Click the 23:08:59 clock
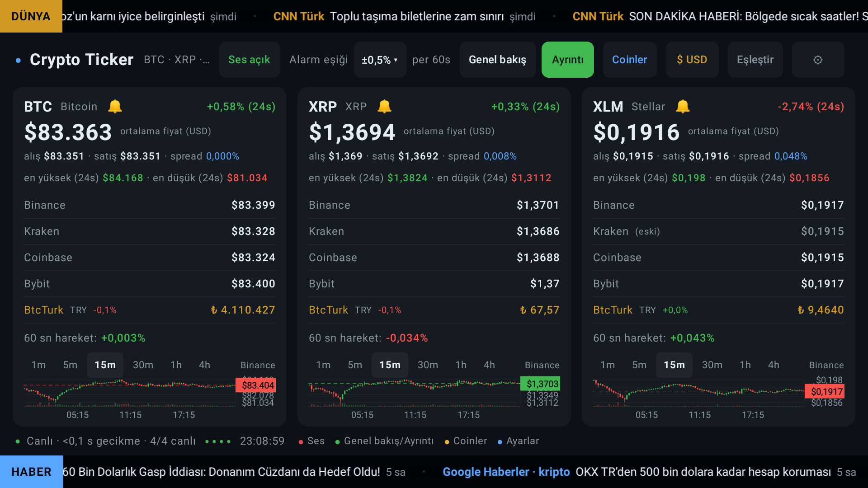 tap(262, 441)
